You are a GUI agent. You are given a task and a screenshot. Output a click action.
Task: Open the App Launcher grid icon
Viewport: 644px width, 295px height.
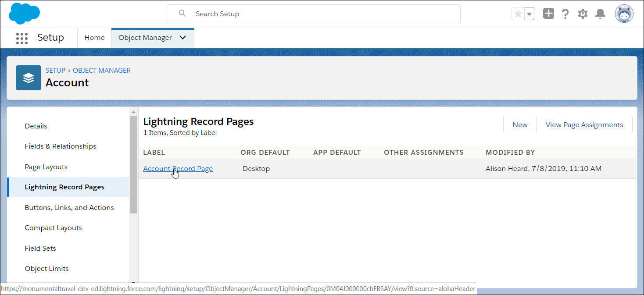point(22,38)
